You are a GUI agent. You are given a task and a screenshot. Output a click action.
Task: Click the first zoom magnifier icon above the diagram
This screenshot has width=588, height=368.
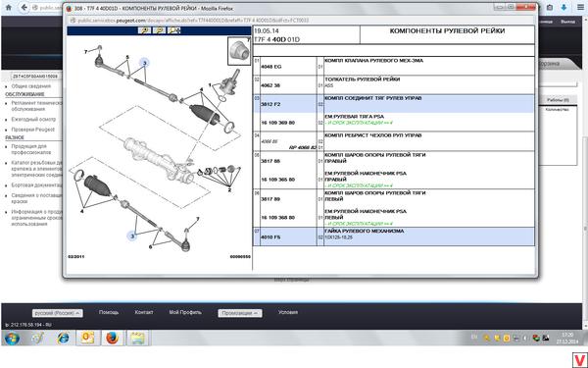click(x=144, y=30)
